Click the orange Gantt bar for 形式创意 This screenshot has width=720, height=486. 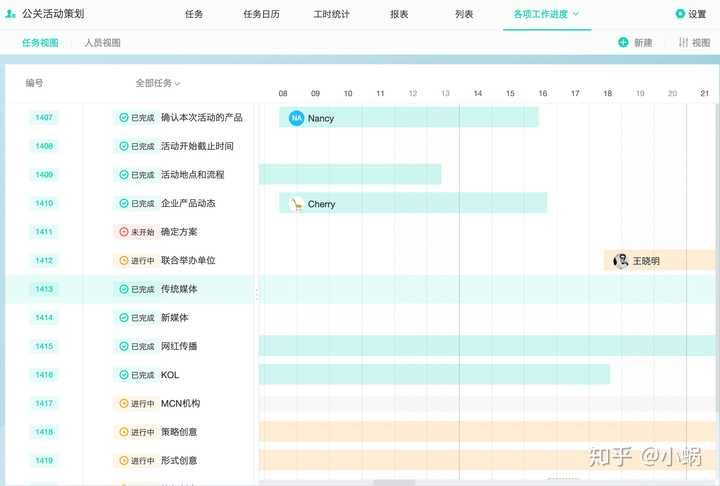click(x=487, y=460)
